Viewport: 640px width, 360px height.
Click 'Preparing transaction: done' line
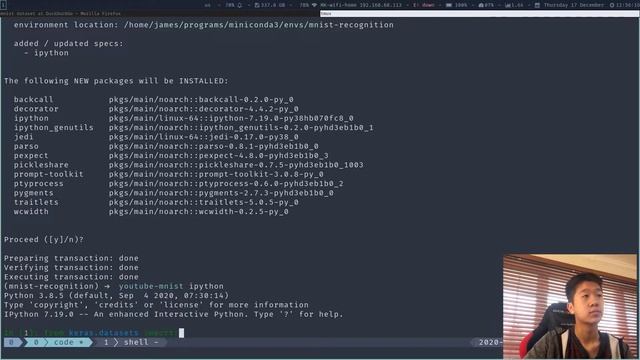(x=71, y=258)
